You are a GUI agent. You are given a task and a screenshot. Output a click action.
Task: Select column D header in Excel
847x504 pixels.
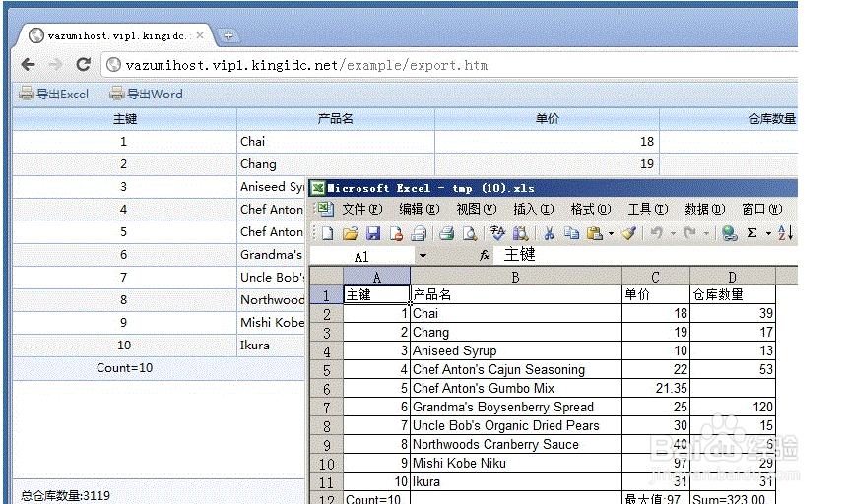[x=733, y=277]
